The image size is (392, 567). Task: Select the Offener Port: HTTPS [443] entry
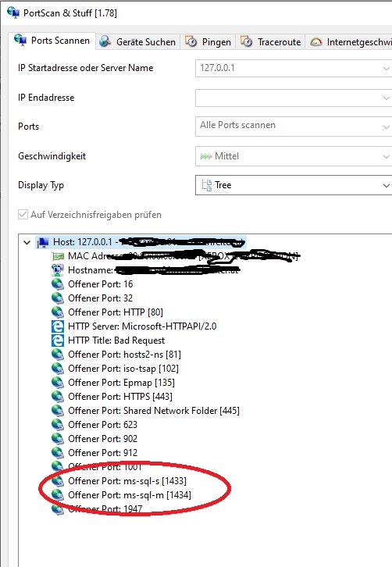point(120,397)
